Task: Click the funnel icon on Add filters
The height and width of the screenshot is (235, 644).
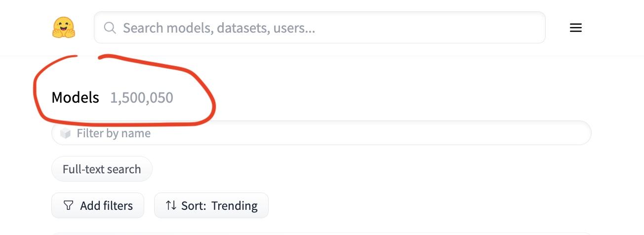Action: point(68,205)
